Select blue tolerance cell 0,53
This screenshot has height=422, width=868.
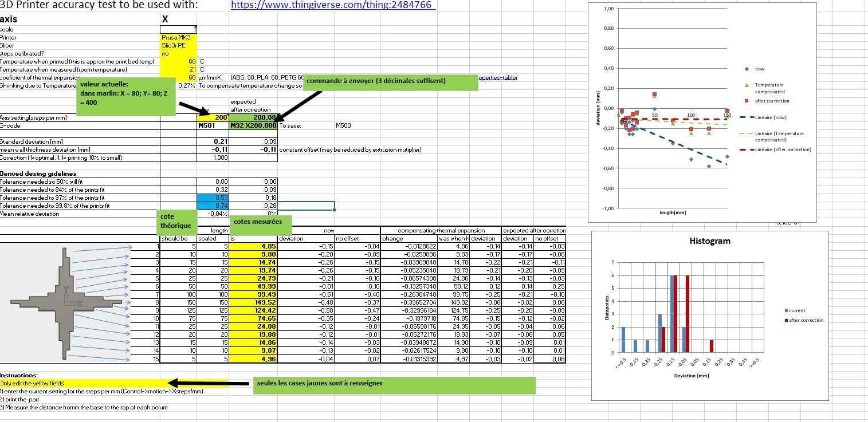point(213,198)
